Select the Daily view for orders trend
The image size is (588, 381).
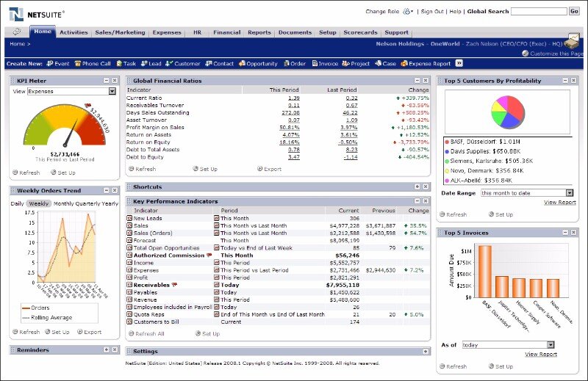click(17, 203)
